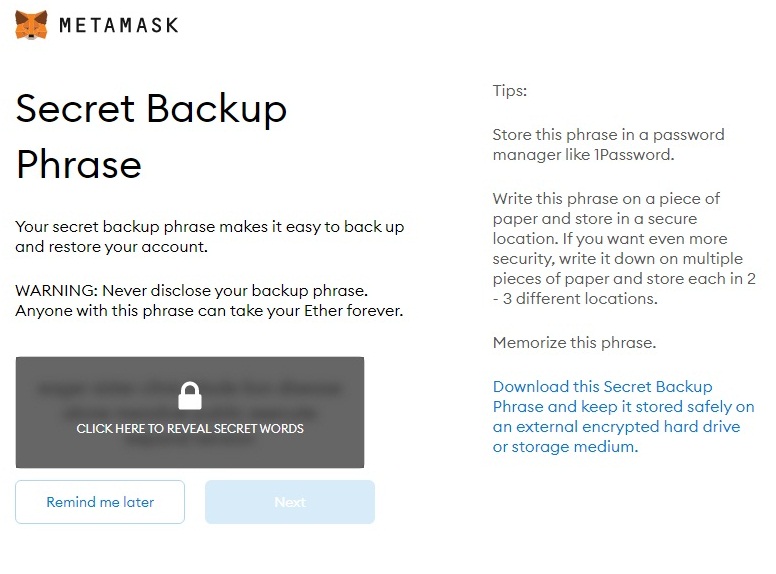Click the 'Secret Backup' heading line

[151, 108]
